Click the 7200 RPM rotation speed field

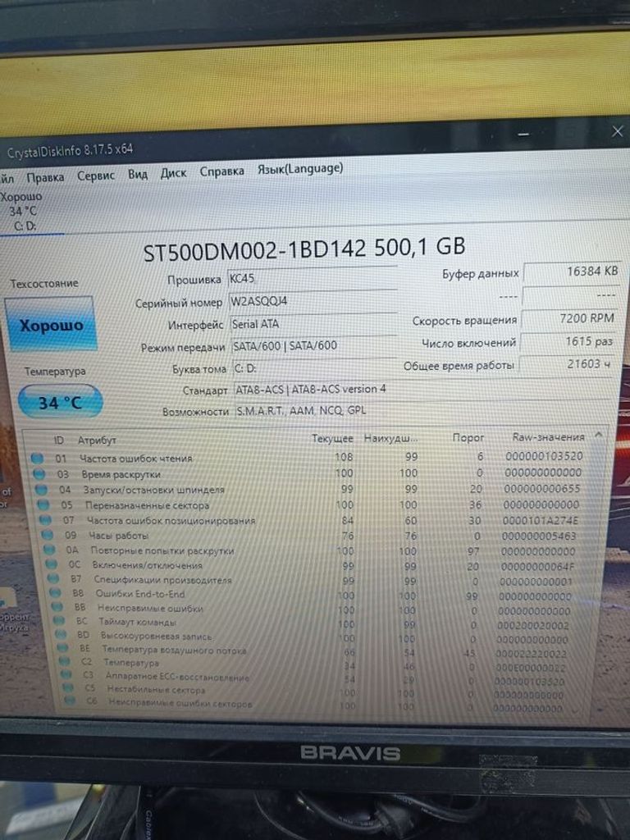(x=568, y=318)
